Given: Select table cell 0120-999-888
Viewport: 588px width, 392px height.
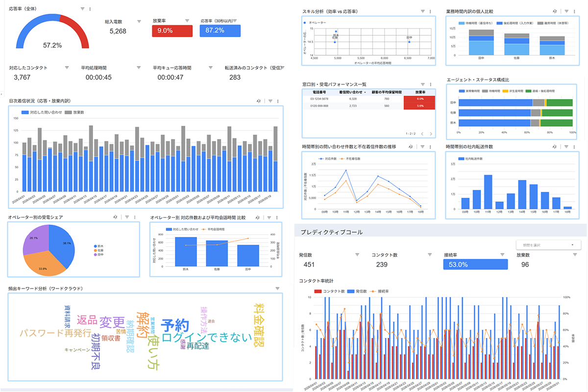Looking at the screenshot, I should 319,105.
